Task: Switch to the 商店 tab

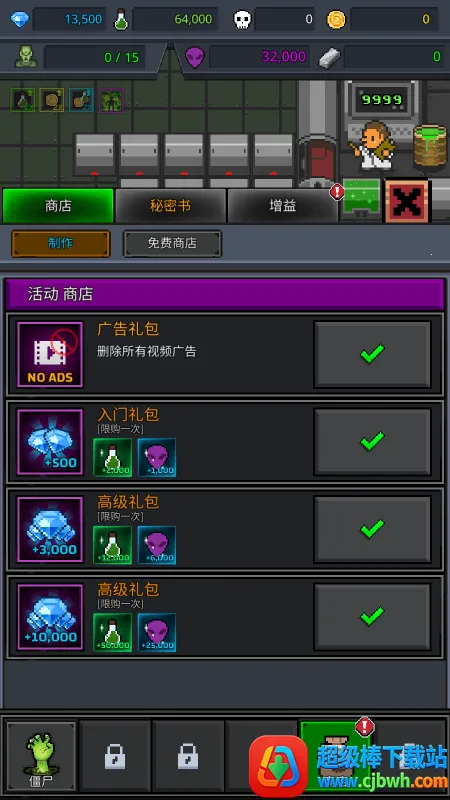Action: point(58,206)
